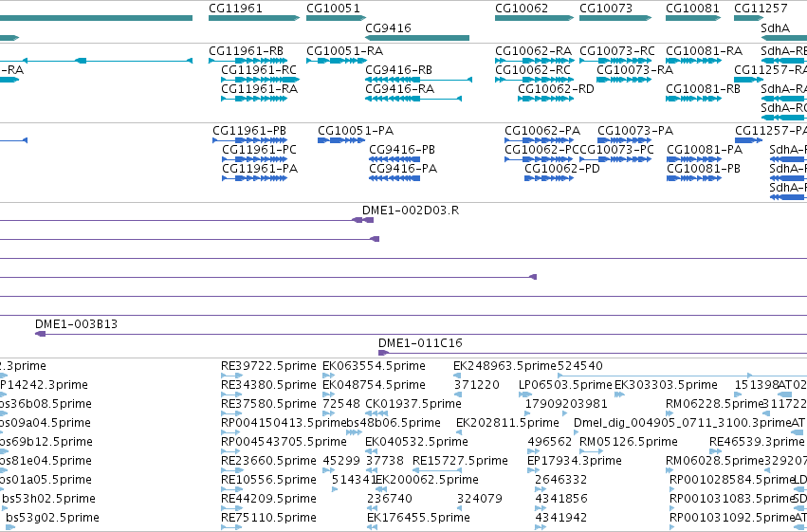807x532 pixels.
Task: Click protein label CG10062-PD
Action: (562, 169)
